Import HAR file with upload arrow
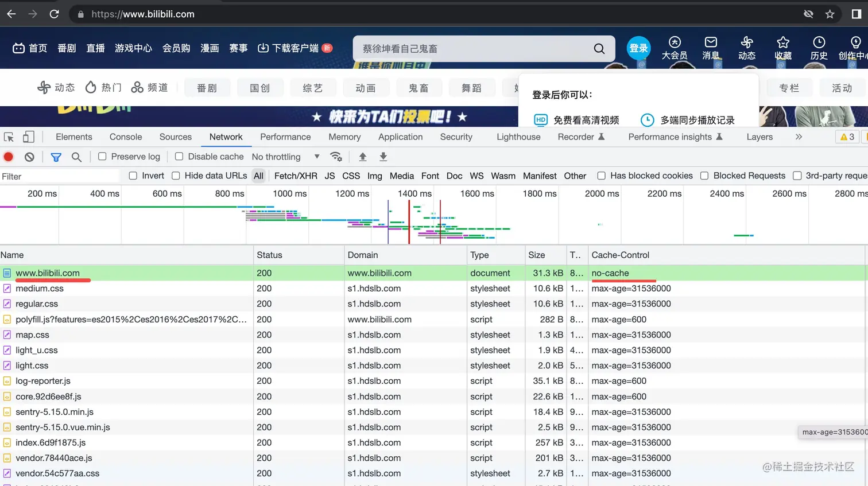Screen dimensions: 868x486 tap(363, 157)
